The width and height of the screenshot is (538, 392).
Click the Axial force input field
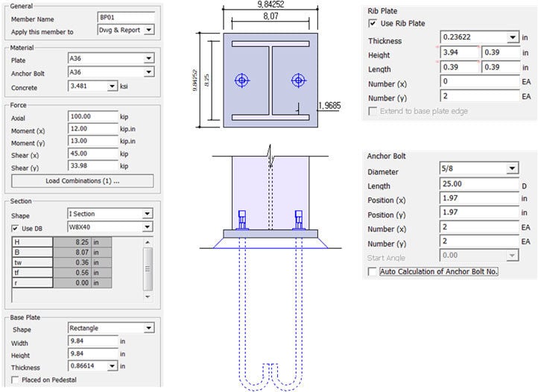coord(92,117)
